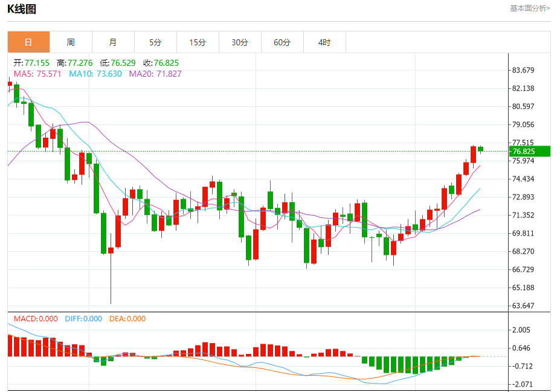Click the 0.646 MACD axis label
Viewport: 560px width, 392px height.
click(x=521, y=348)
